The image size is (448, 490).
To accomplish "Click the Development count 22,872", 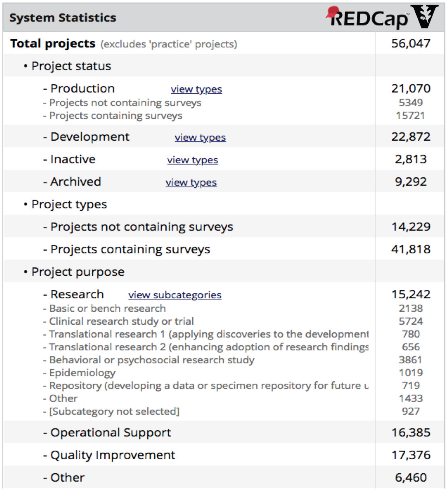I will pos(410,137).
